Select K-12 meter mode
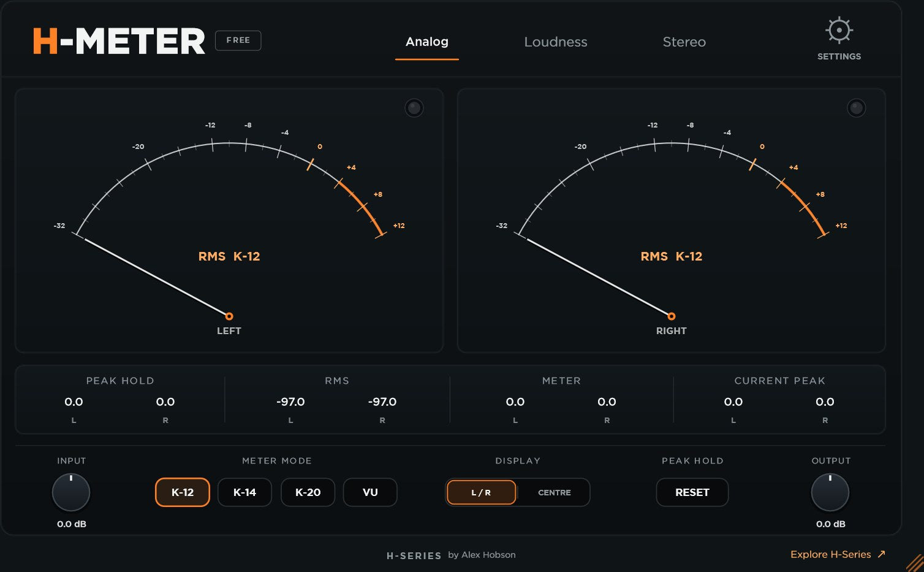Viewport: 924px width, 572px height. tap(183, 492)
